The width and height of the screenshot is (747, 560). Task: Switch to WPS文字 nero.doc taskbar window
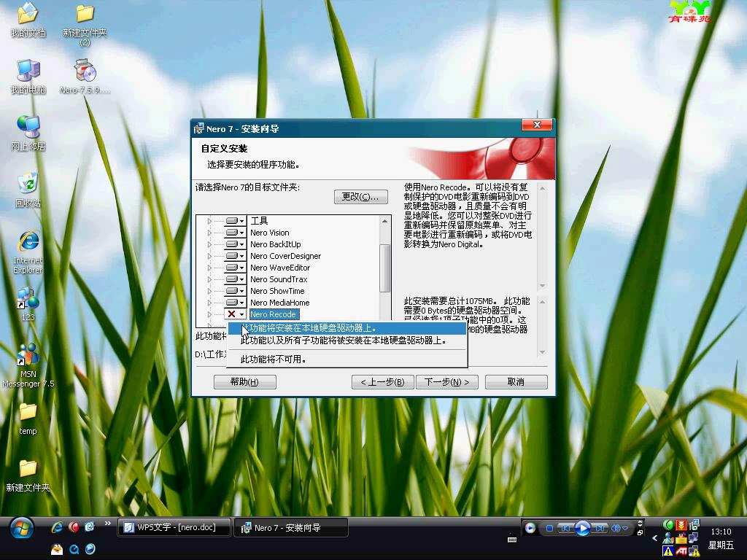click(174, 528)
